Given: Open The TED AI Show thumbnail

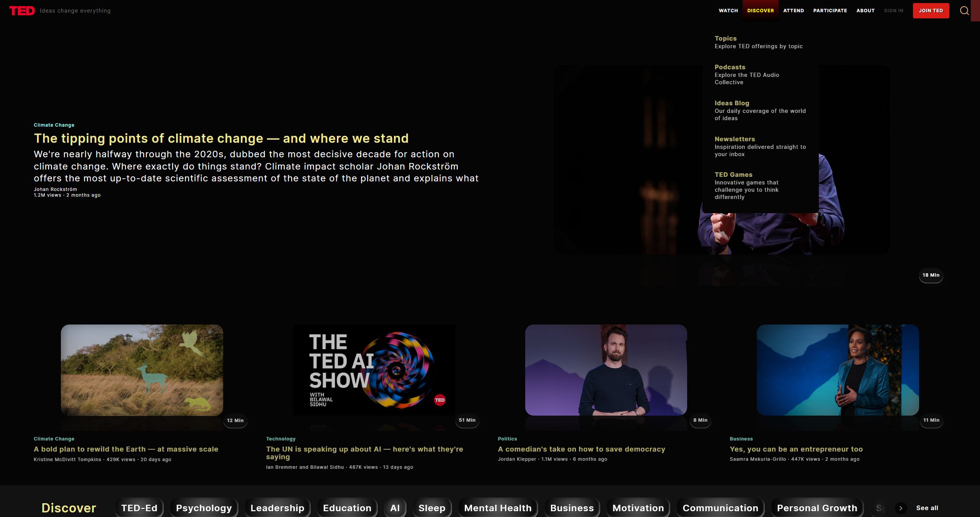Looking at the screenshot, I should click(374, 370).
